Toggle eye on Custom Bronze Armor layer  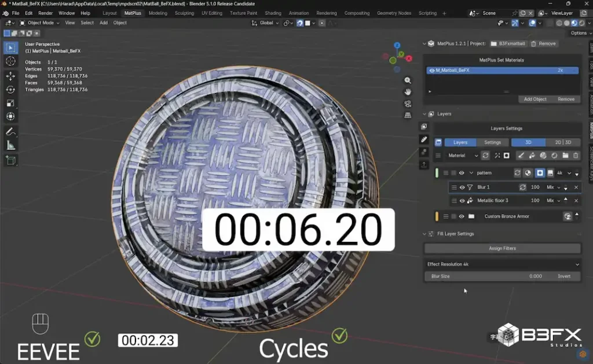click(462, 216)
